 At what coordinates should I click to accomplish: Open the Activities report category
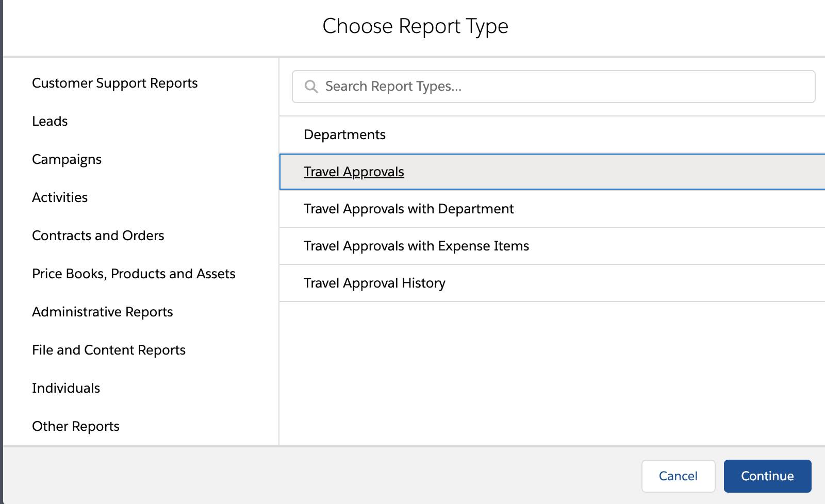[x=60, y=197]
